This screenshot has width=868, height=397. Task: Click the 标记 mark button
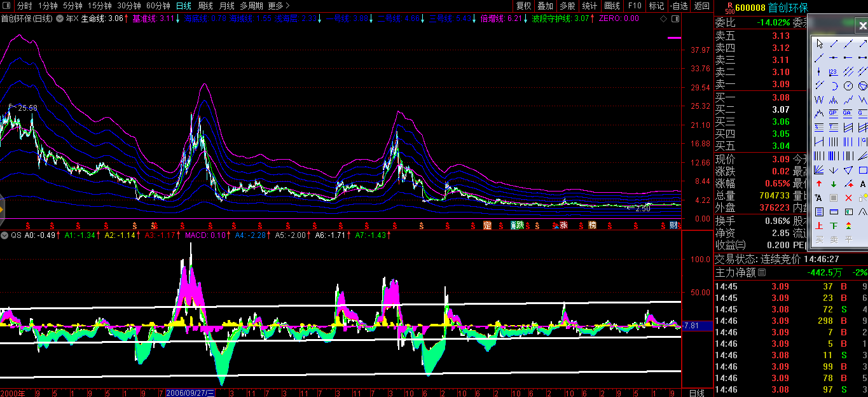point(656,6)
